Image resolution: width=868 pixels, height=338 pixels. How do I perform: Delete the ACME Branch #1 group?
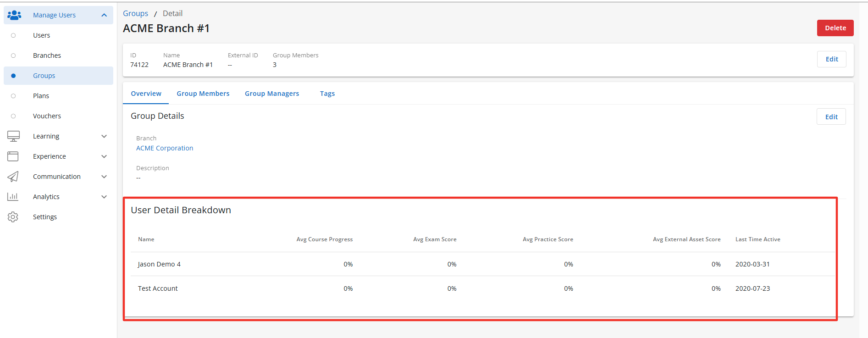(835, 28)
